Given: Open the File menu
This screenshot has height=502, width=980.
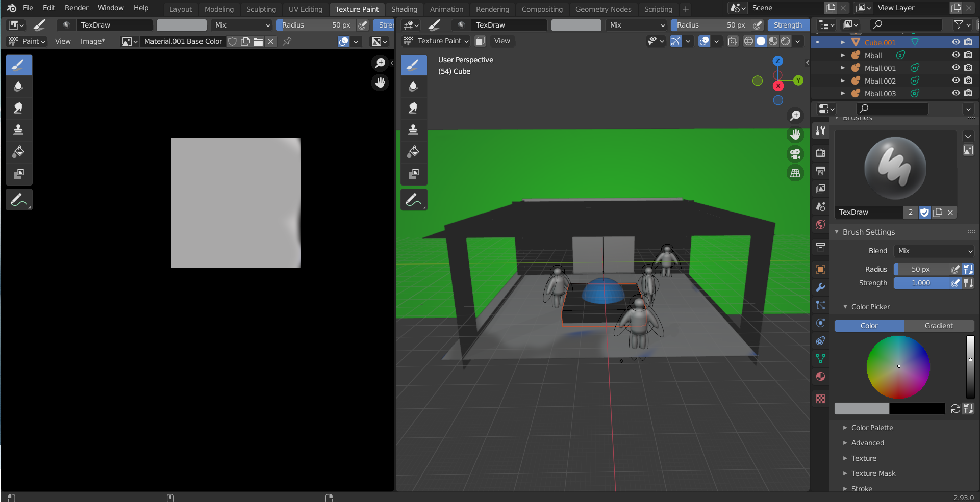Looking at the screenshot, I should 28,8.
